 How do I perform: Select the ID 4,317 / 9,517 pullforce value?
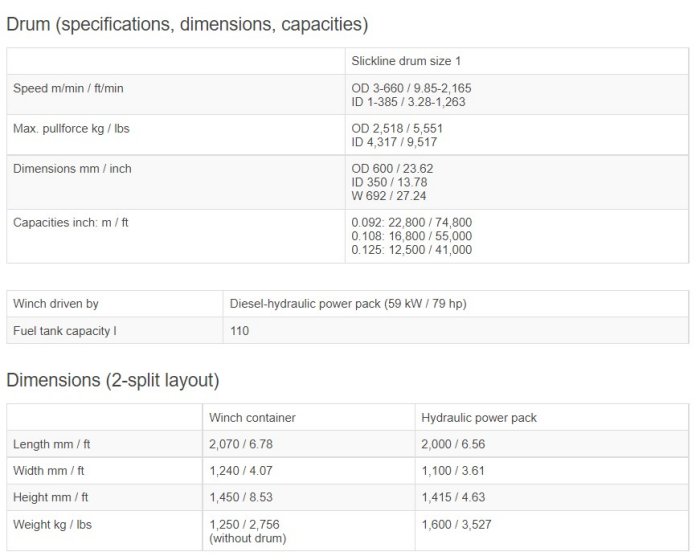coord(410,142)
